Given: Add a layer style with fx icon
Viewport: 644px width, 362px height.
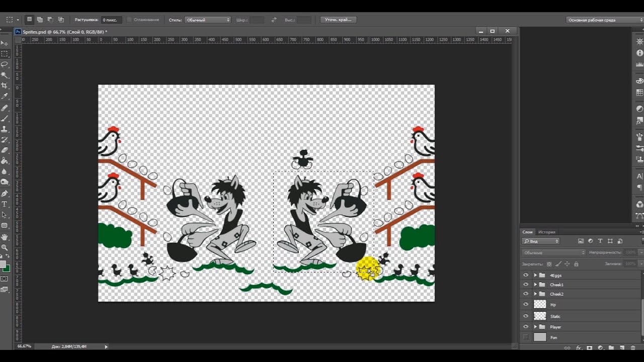Looking at the screenshot, I should 579,347.
